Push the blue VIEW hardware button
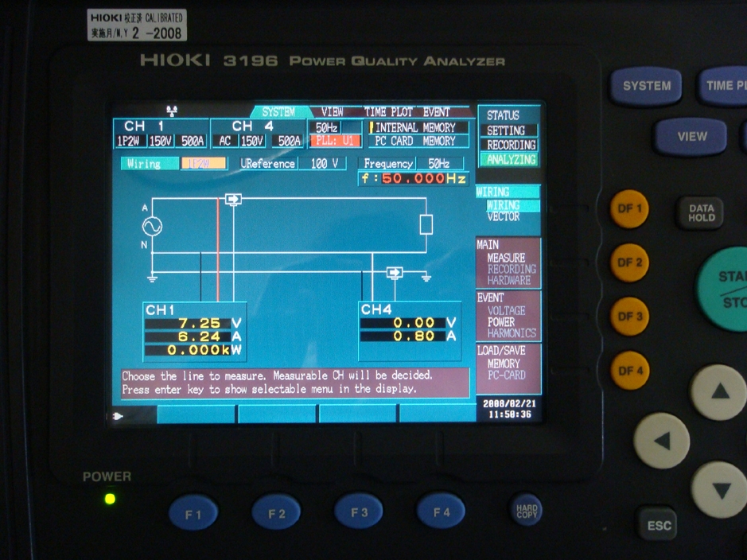 pos(691,137)
